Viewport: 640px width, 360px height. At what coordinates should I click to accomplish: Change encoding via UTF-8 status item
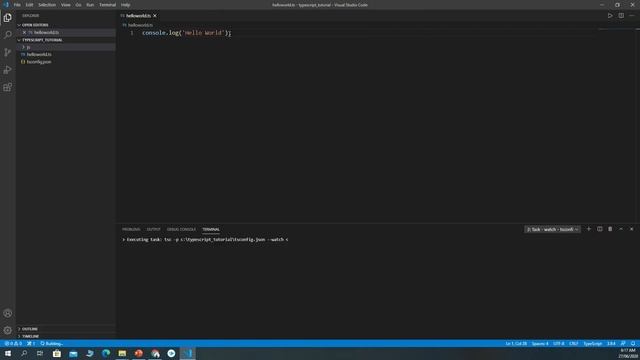tap(558, 344)
